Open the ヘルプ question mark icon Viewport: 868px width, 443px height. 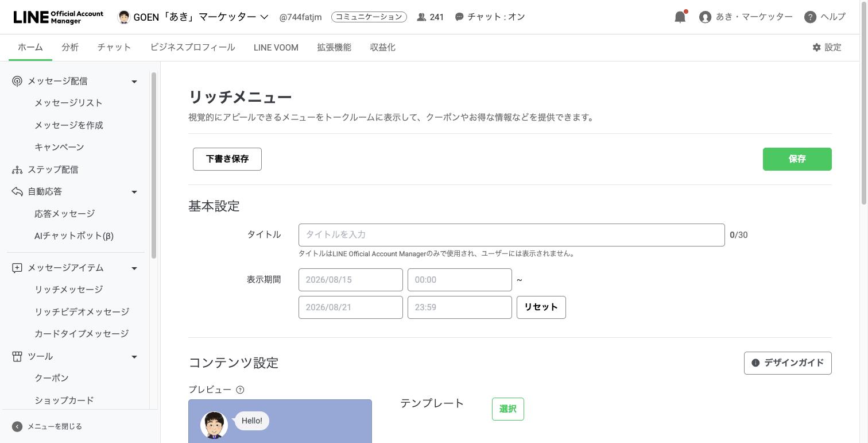(810, 17)
